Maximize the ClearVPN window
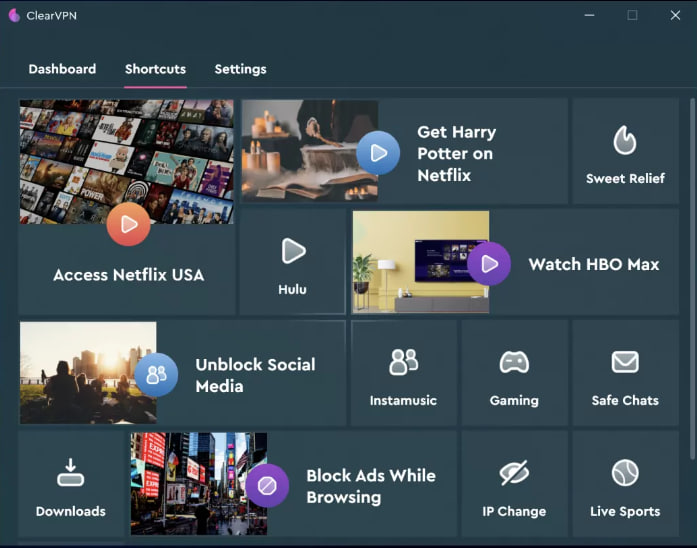This screenshot has width=697, height=548. [x=633, y=15]
